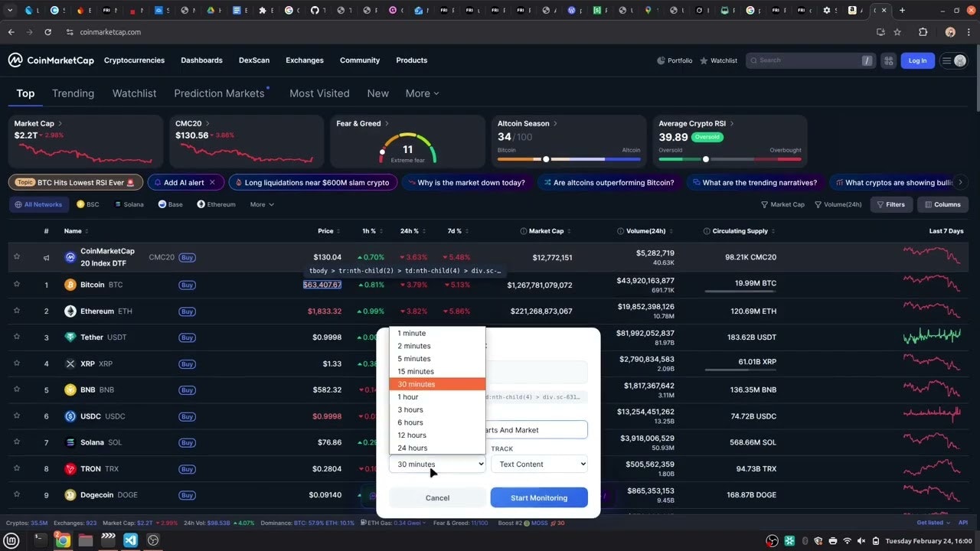The width and height of the screenshot is (980, 551).
Task: Cancel the monitoring dialog
Action: [437, 497]
